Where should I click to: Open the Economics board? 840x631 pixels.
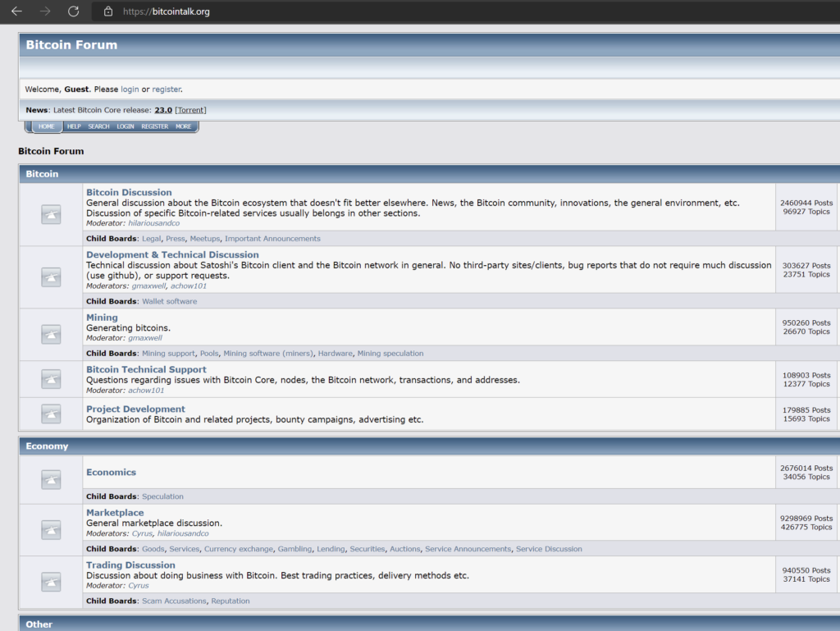click(111, 473)
